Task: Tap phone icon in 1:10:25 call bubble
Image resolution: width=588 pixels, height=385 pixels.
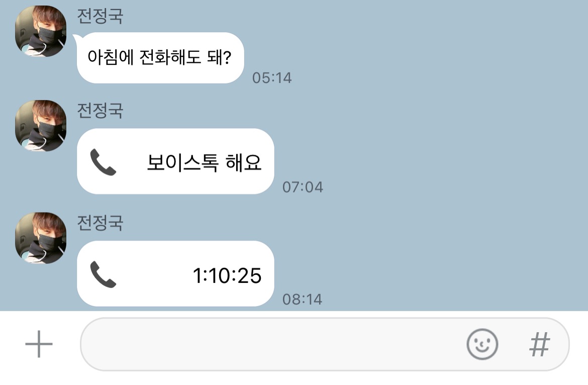Action: click(x=103, y=274)
